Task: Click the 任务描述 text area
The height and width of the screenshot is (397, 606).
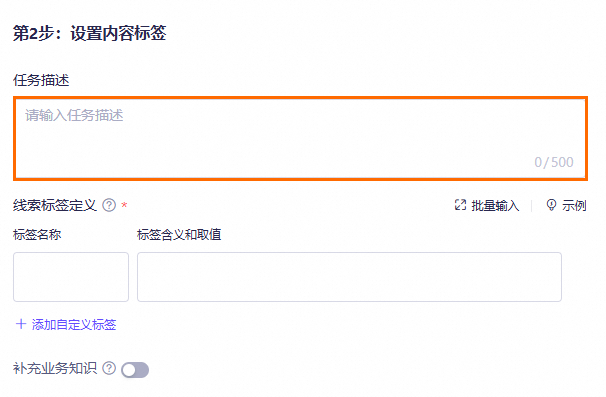Action: 300,138
